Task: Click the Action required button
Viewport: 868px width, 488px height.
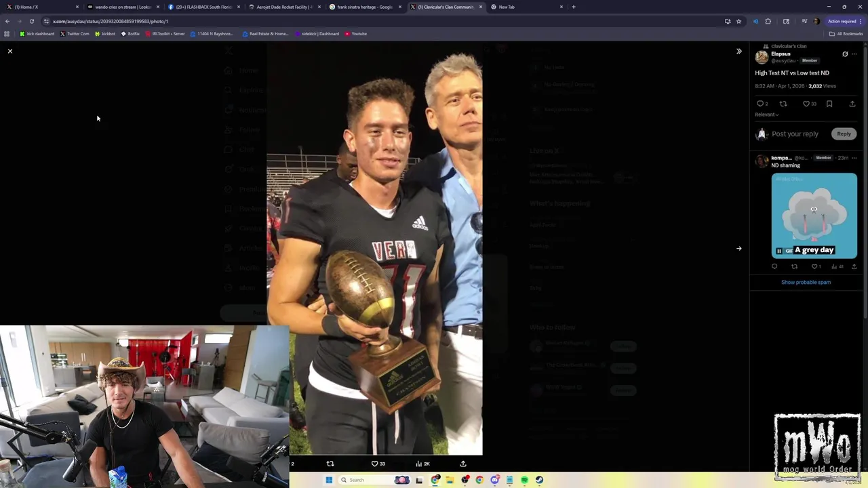Action: [x=844, y=21]
